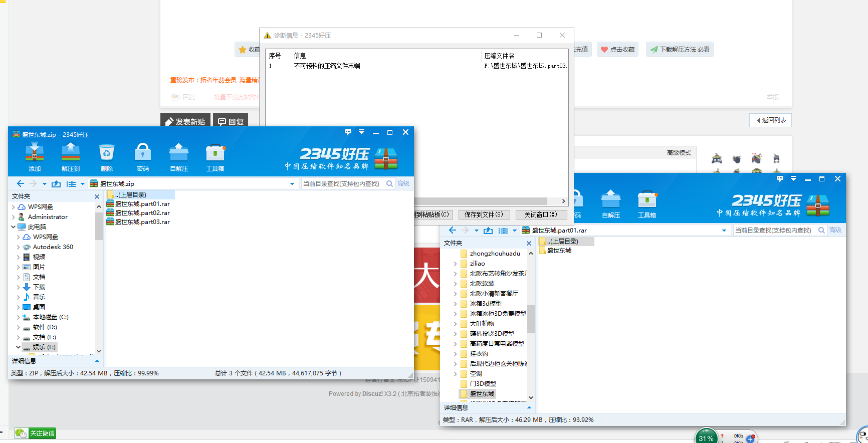Collapse the 此电脑 tree node

click(x=14, y=227)
